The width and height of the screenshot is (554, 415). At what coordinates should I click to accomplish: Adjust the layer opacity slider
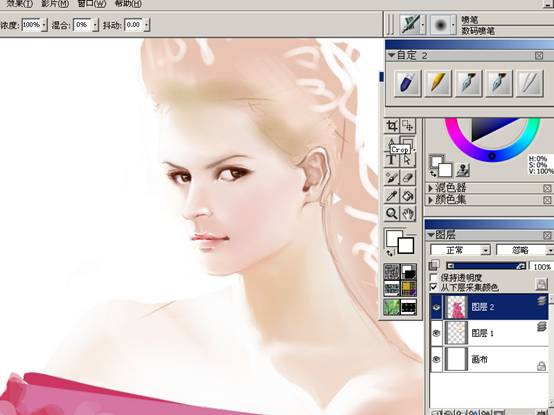point(486,266)
